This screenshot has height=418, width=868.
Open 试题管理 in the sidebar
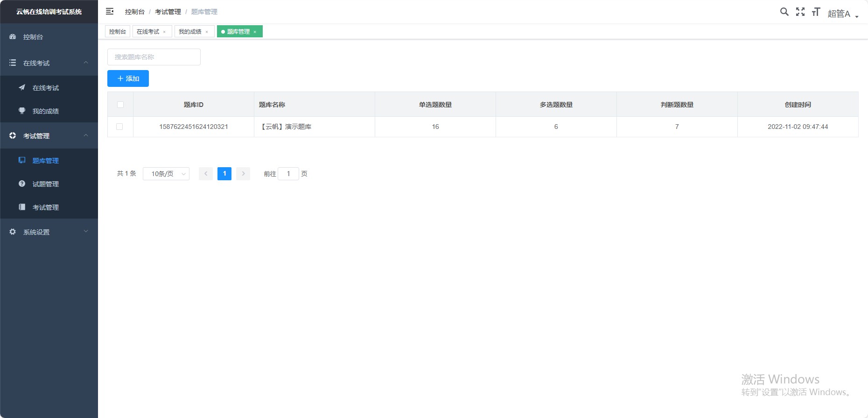(49, 184)
